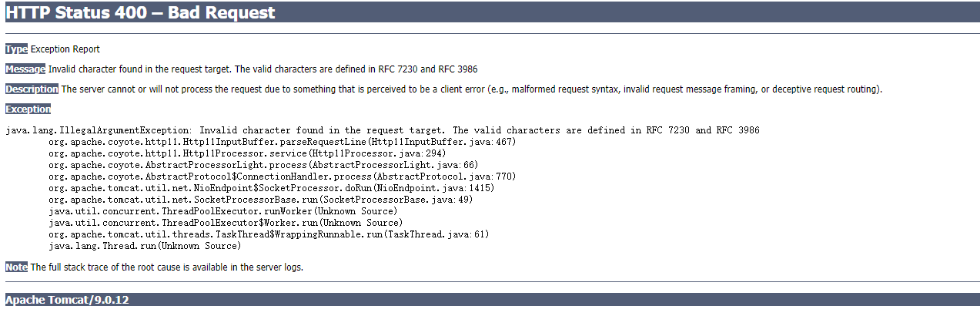Image resolution: width=980 pixels, height=333 pixels.
Task: Click the Invalid character message text
Action: [263, 69]
